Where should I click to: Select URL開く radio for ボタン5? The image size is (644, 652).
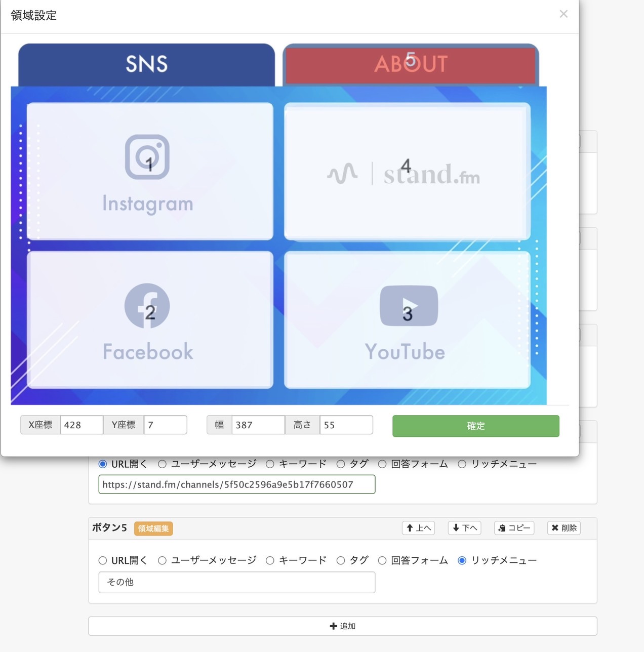[x=103, y=560]
